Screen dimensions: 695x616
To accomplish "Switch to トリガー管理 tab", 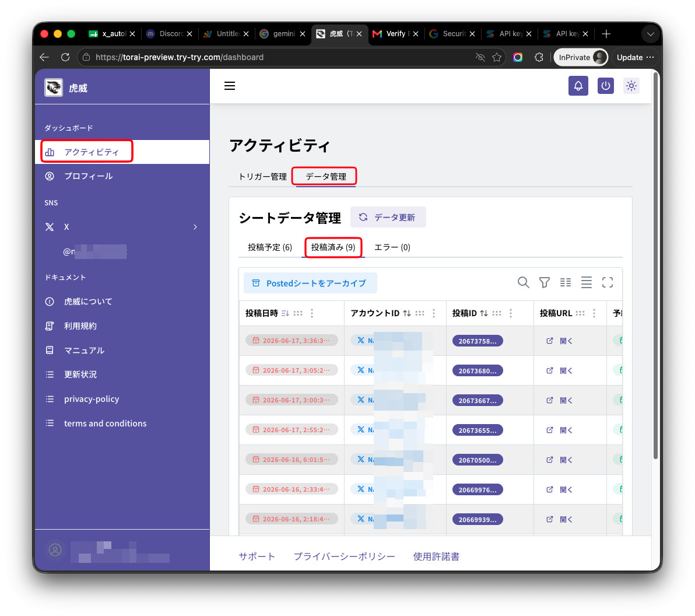I will pos(262,177).
